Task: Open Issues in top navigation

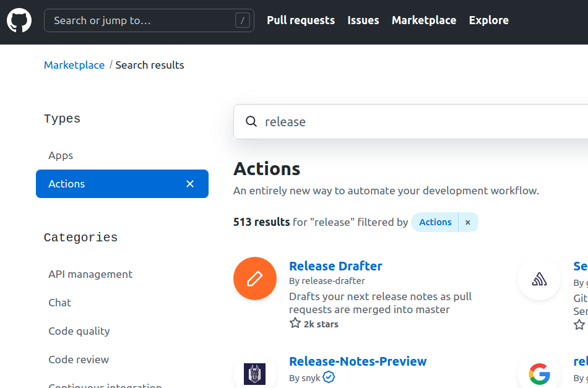Action: 363,20
